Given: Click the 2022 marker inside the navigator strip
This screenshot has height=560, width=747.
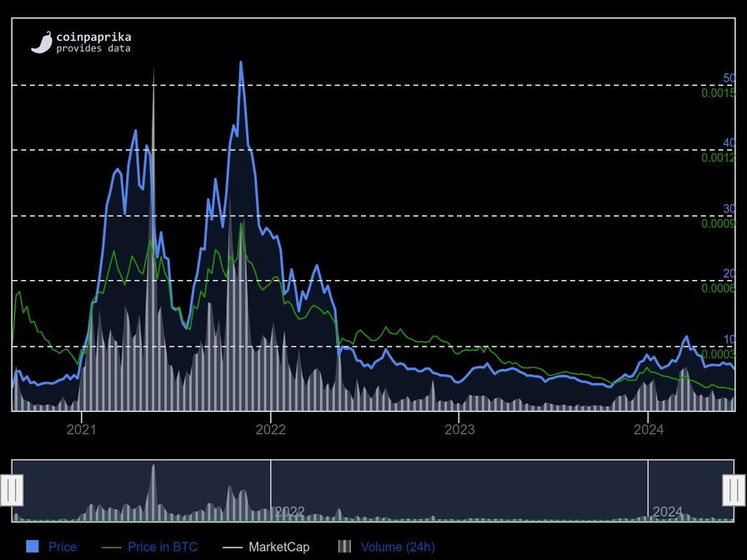Looking at the screenshot, I should (x=289, y=512).
